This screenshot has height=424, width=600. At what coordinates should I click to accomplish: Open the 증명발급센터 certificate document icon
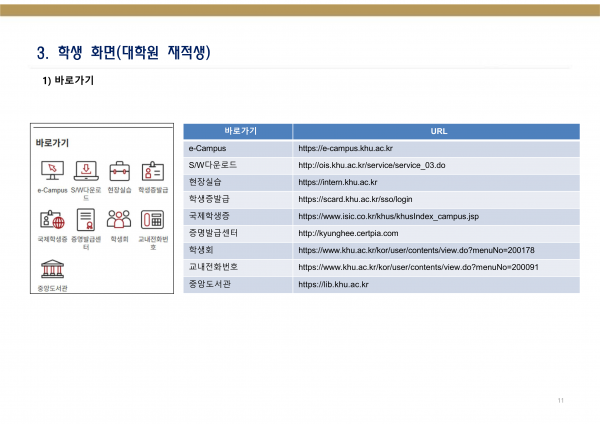tap(86, 220)
